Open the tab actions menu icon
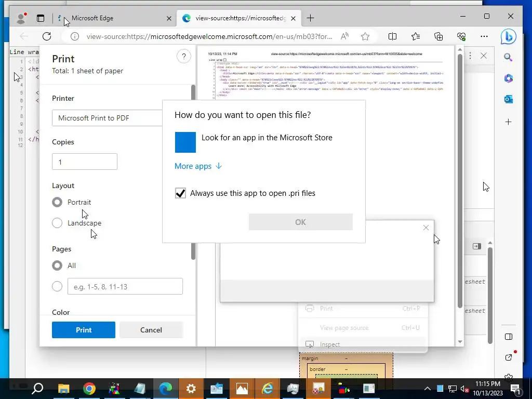Viewport: 532px width, 399px height. [x=41, y=18]
